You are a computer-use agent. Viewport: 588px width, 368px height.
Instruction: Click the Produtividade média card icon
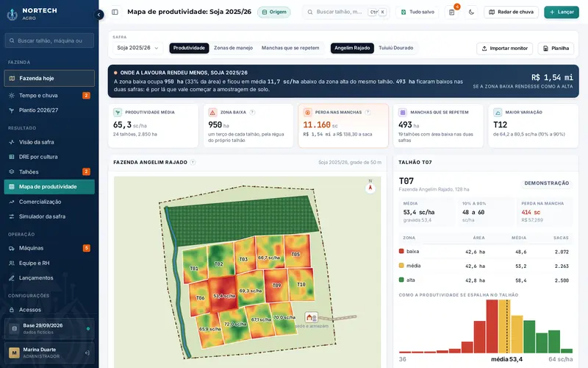pos(118,113)
